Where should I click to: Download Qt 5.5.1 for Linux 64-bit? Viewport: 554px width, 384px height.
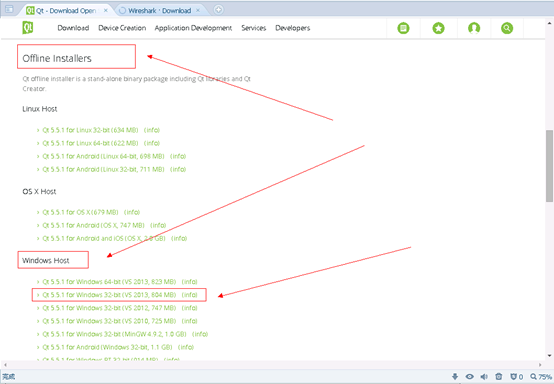click(x=90, y=143)
